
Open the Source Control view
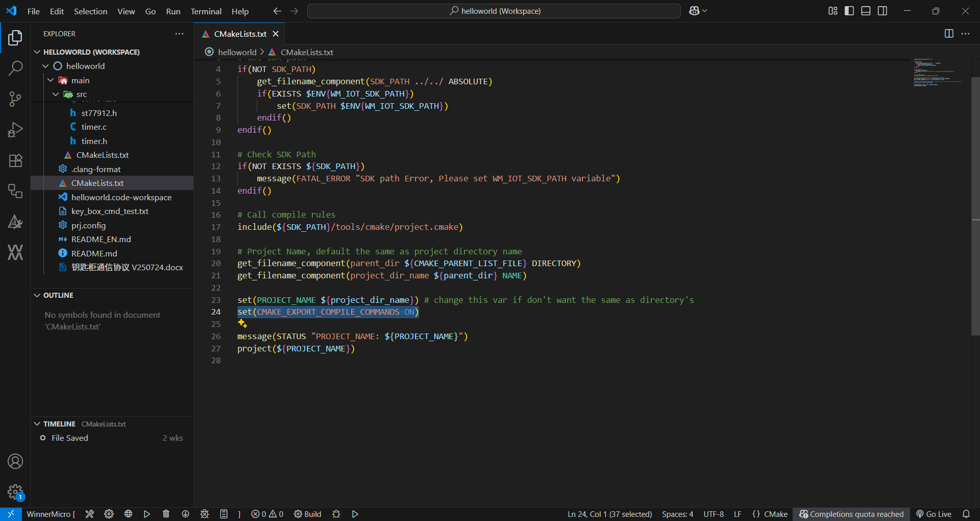tap(15, 99)
